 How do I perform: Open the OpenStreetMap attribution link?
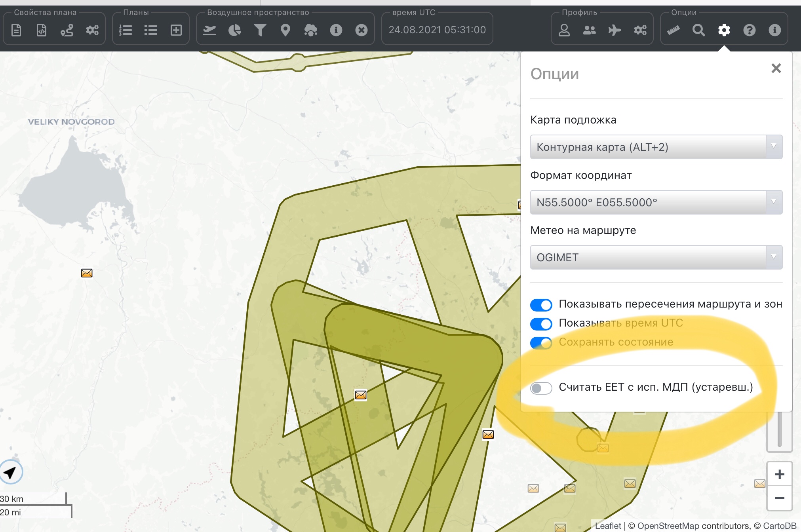[668, 526]
